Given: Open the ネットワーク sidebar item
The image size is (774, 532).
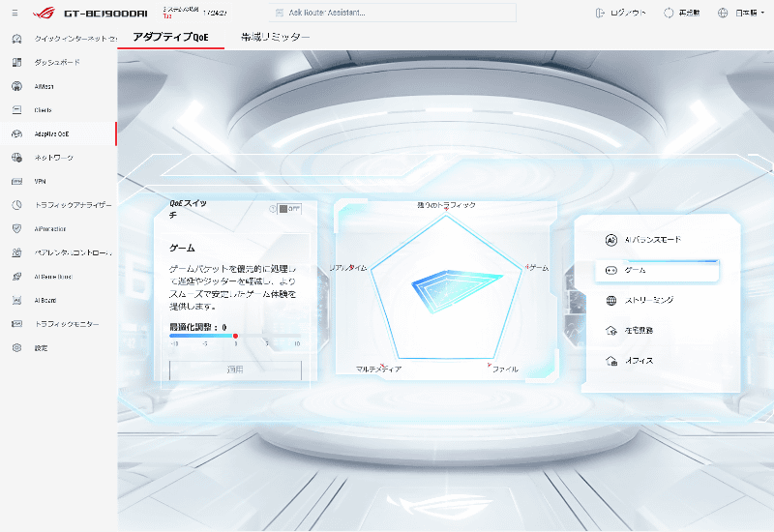Looking at the screenshot, I should (x=59, y=158).
